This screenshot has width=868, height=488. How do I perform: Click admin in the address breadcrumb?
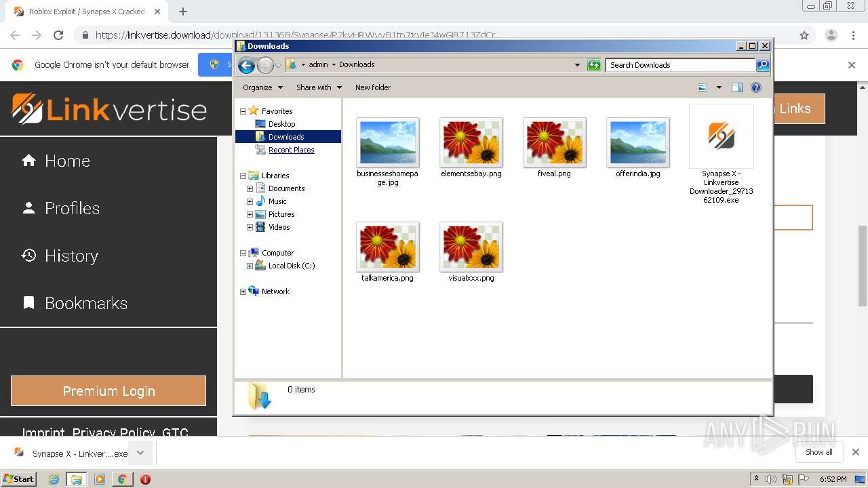click(318, 65)
